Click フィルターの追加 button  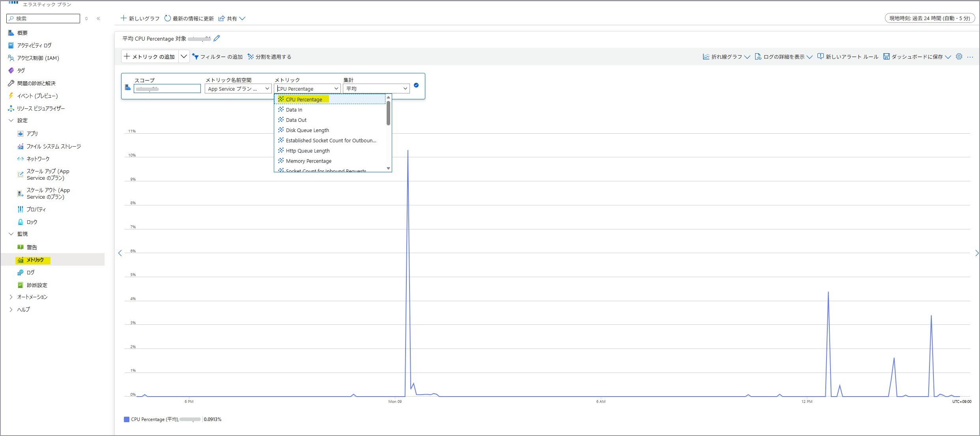[217, 57]
